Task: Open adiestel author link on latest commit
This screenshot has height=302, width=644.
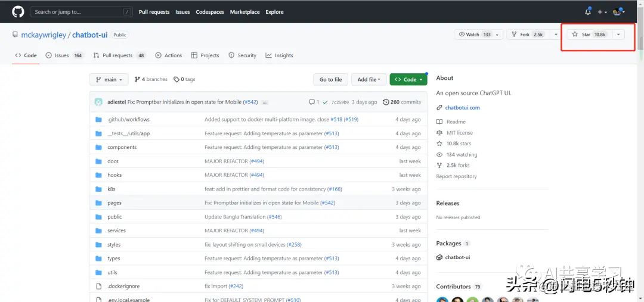Action: tap(117, 102)
